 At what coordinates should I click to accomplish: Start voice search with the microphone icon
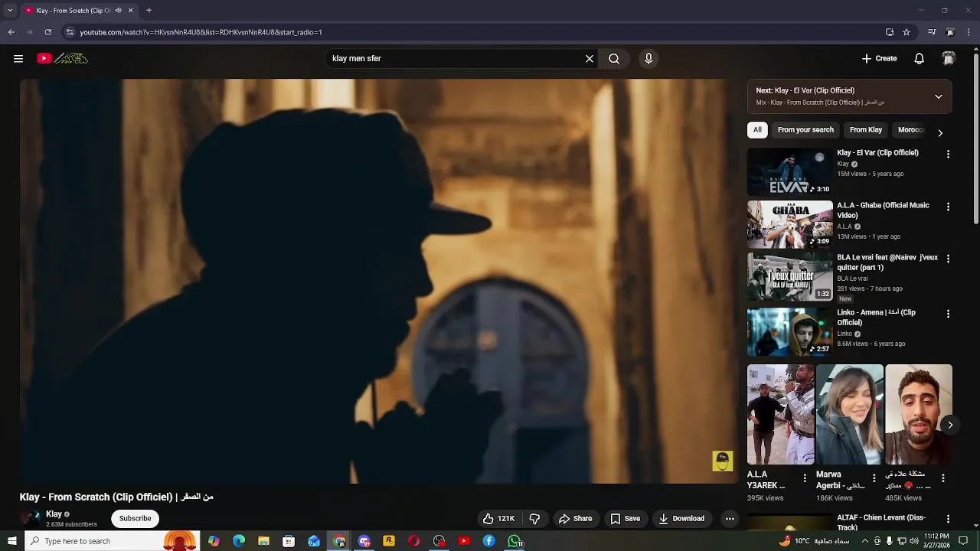pos(648,58)
